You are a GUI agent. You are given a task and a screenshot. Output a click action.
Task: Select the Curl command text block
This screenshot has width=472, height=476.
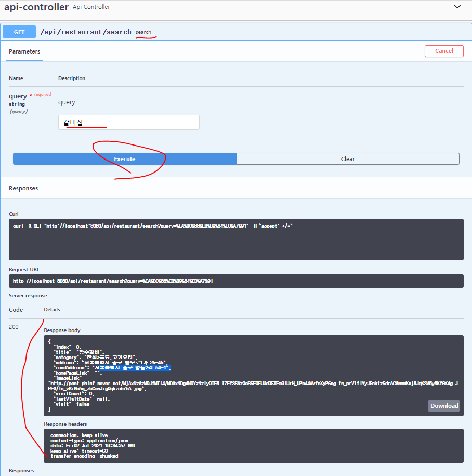(236, 240)
